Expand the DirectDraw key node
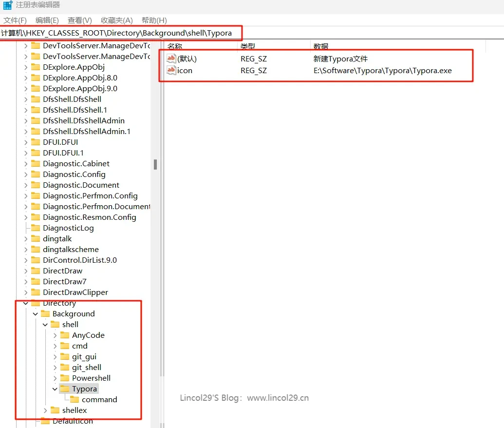 pyautogui.click(x=26, y=271)
